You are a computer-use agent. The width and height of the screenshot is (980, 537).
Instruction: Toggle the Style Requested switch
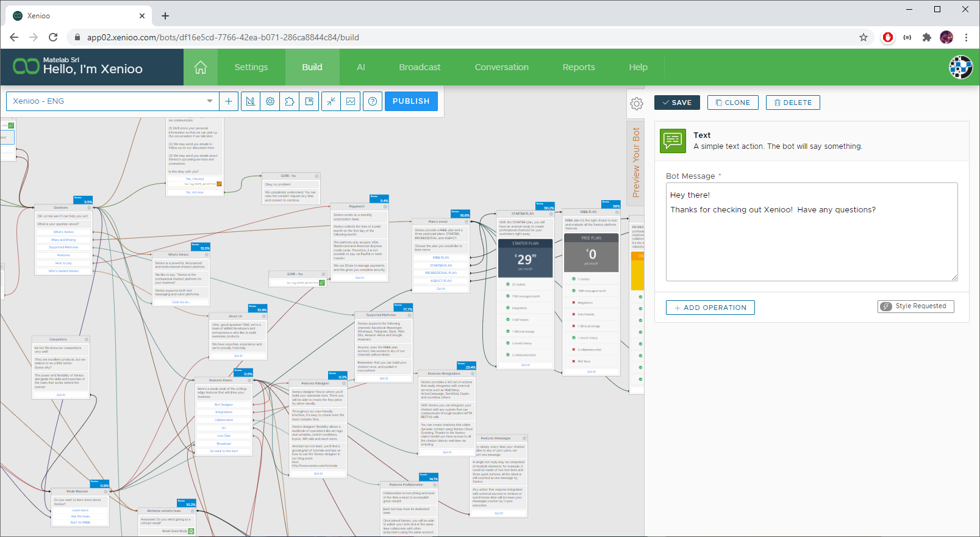916,306
